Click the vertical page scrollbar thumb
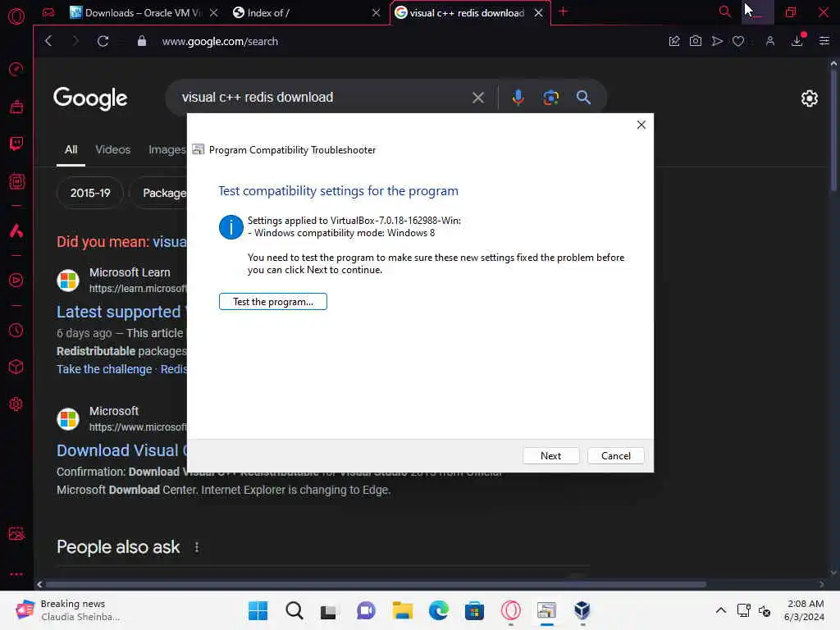 (x=833, y=129)
